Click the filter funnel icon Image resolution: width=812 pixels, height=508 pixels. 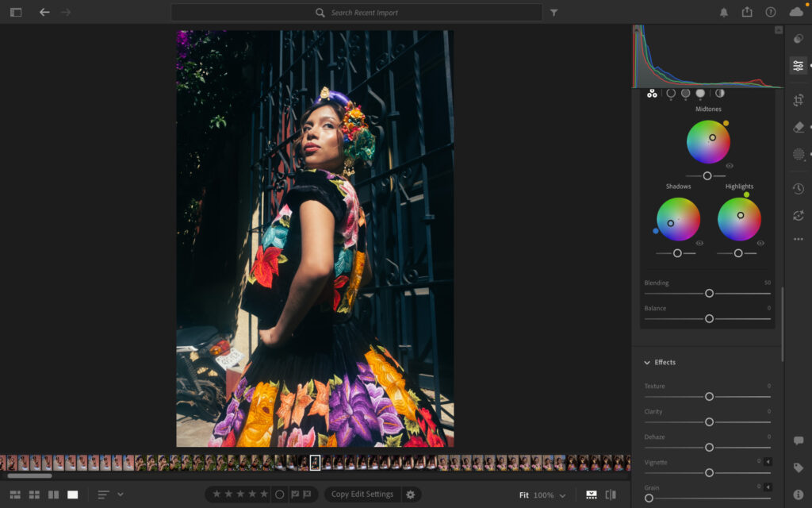(554, 13)
